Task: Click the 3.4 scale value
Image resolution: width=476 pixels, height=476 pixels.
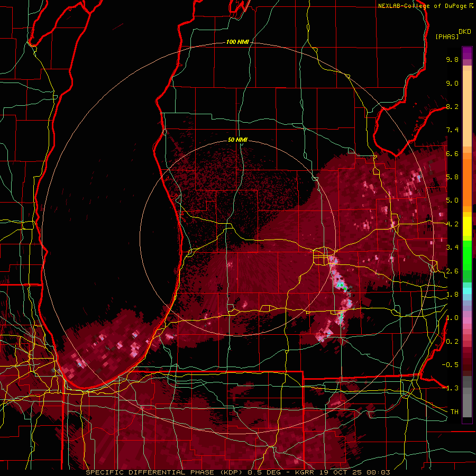Action: pyautogui.click(x=452, y=248)
